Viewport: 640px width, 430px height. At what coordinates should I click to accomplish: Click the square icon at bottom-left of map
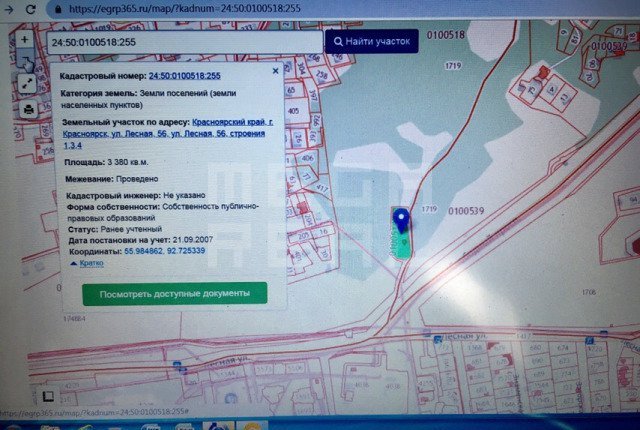(48, 396)
